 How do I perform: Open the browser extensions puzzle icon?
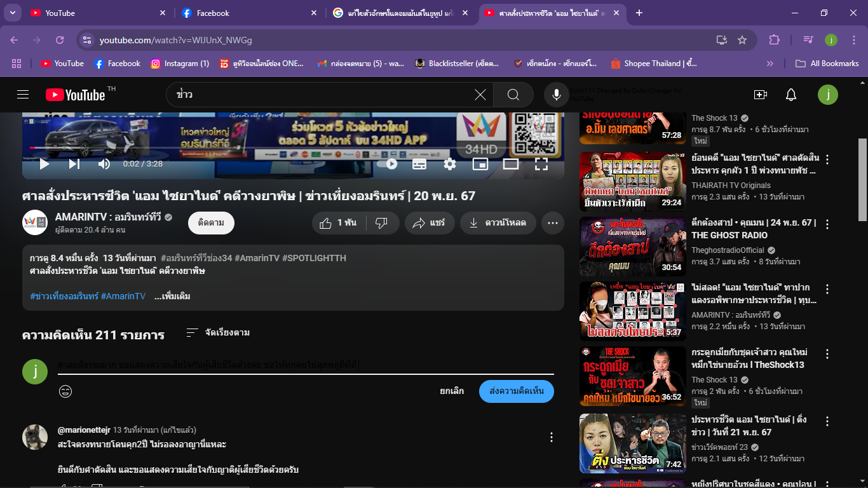point(774,40)
